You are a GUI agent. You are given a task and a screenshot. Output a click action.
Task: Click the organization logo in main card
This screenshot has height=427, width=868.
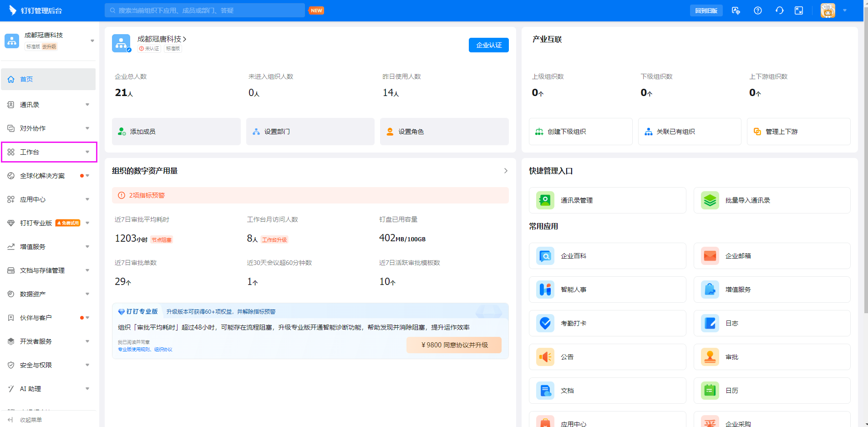[121, 43]
